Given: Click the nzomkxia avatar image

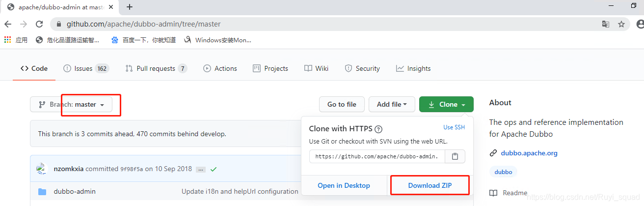Looking at the screenshot, I should click(x=41, y=169).
